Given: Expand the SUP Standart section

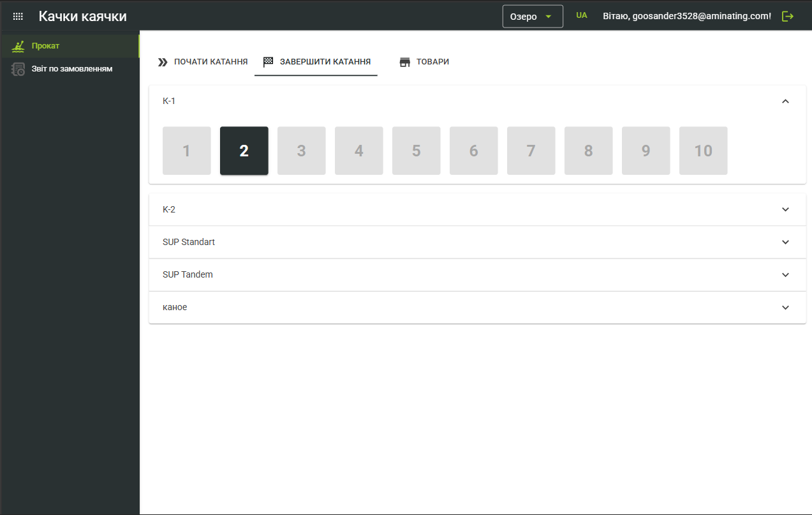Looking at the screenshot, I should pos(785,242).
